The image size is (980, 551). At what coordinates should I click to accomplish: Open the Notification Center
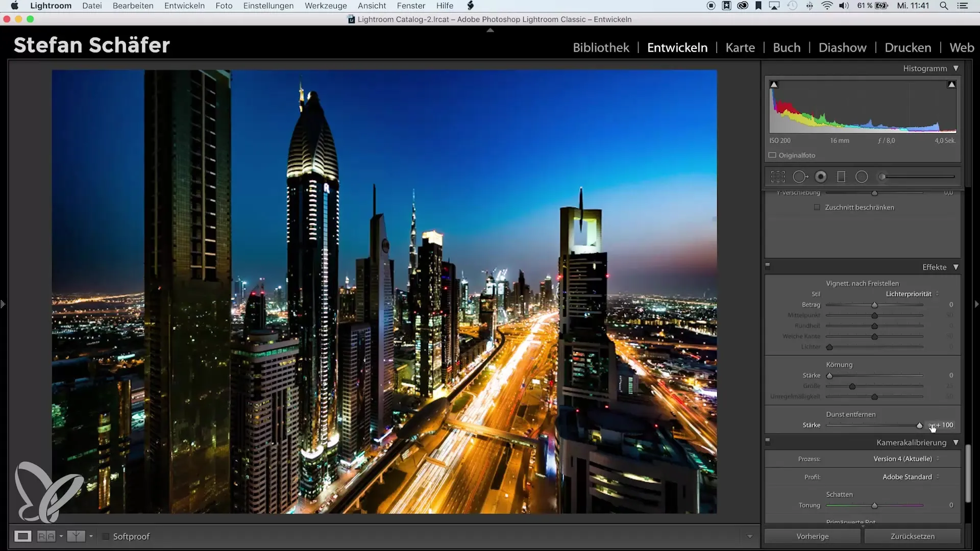(x=963, y=6)
